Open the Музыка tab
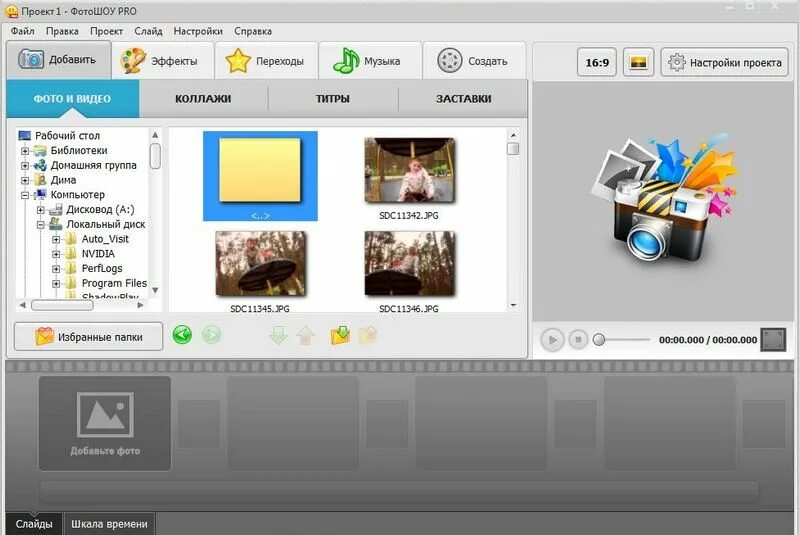Viewport: 800px width, 535px height. 370,61
